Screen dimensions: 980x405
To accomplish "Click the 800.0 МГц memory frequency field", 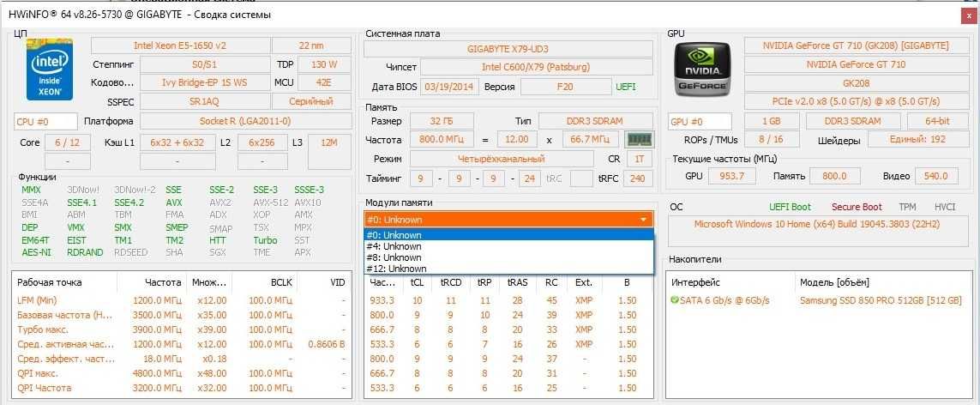I will 442,139.
